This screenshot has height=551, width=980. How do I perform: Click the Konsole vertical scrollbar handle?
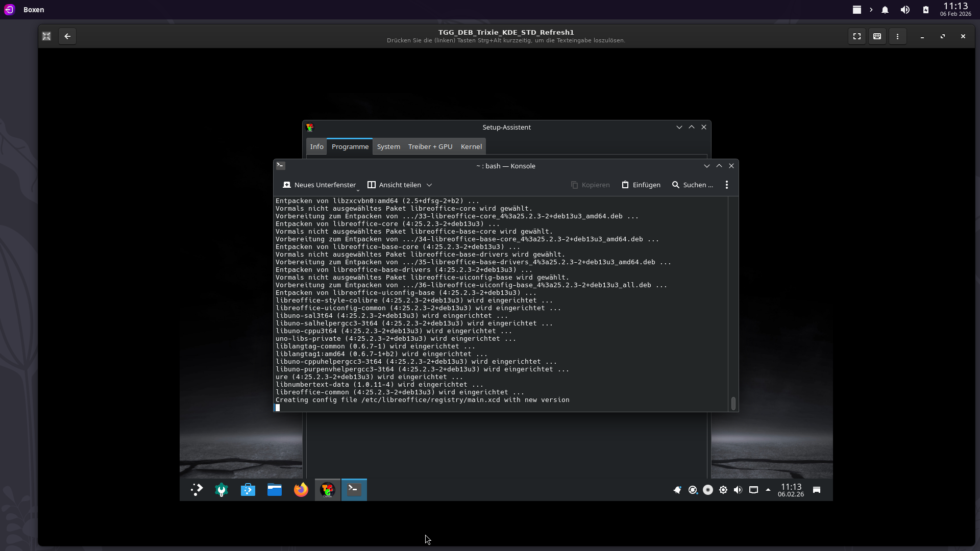733,404
